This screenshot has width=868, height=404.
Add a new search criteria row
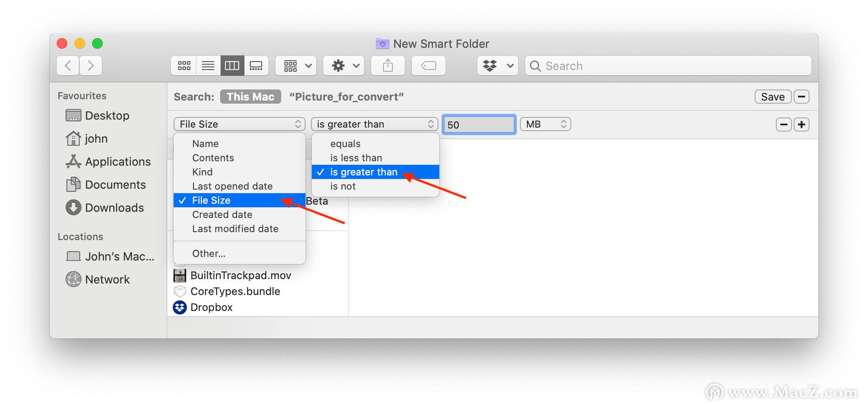click(802, 124)
